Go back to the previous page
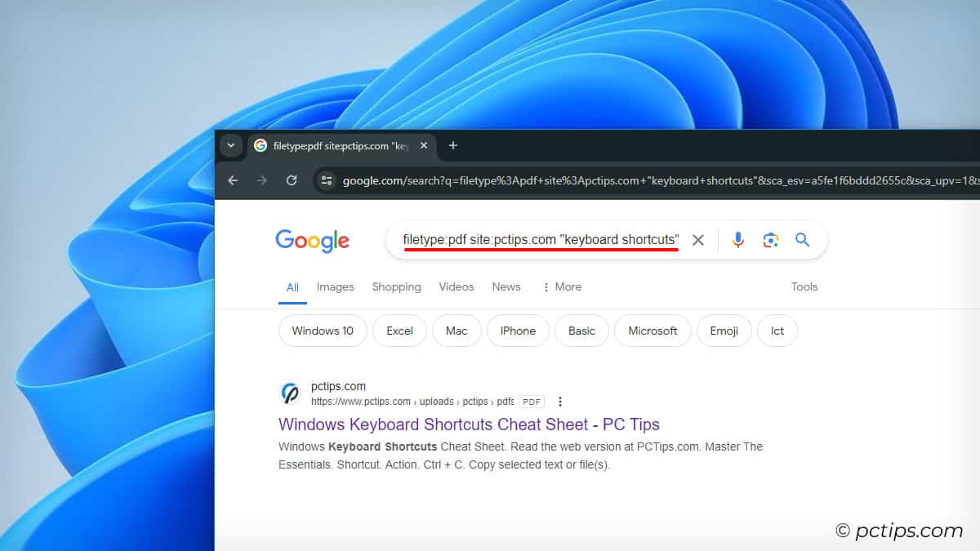This screenshot has width=980, height=551. [233, 180]
